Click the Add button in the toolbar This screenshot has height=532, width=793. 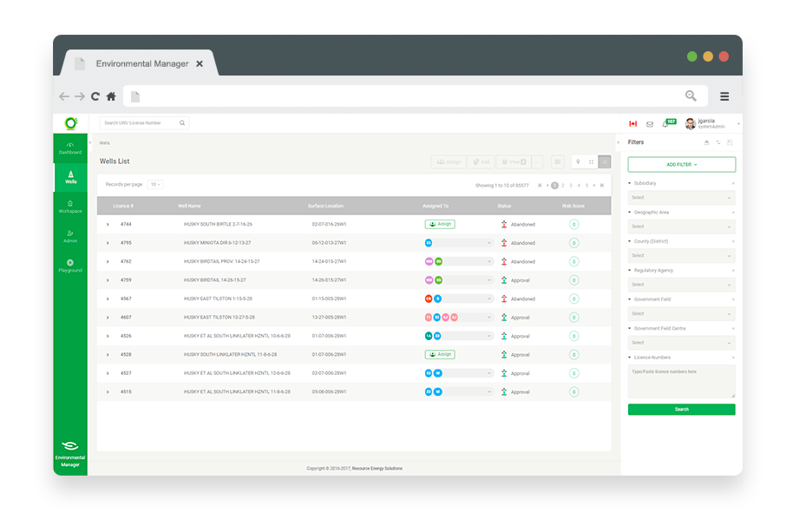tap(482, 161)
